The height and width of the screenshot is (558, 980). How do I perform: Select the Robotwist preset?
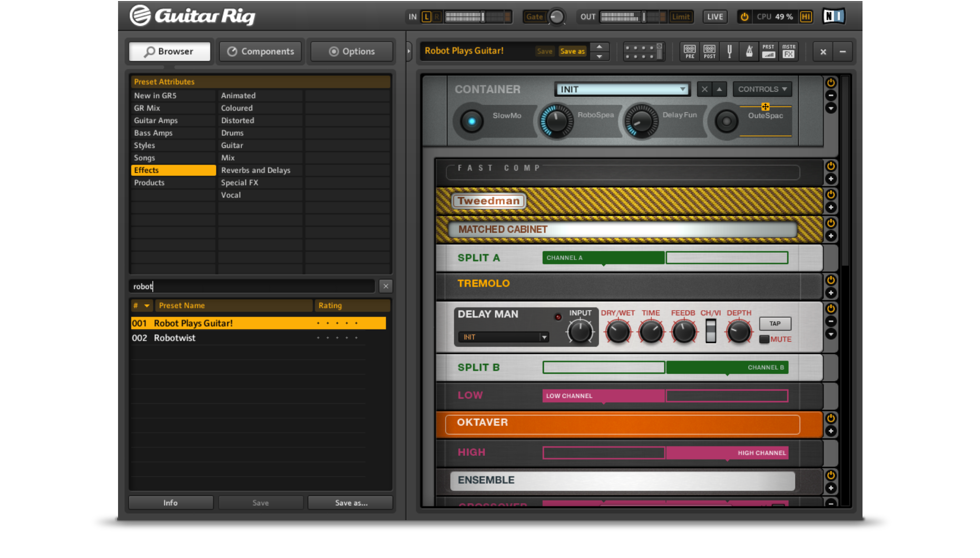tap(175, 337)
